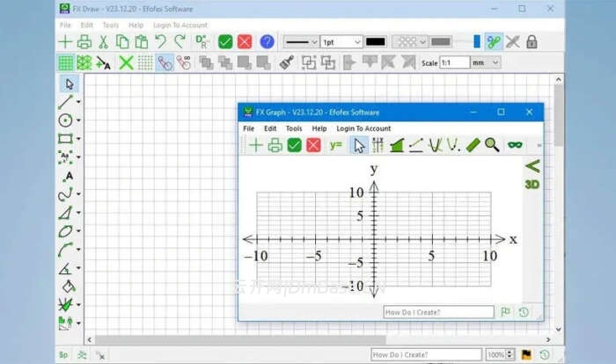The width and height of the screenshot is (616, 364).
Task: Toggle the green grid display button
Action: coord(66,63)
